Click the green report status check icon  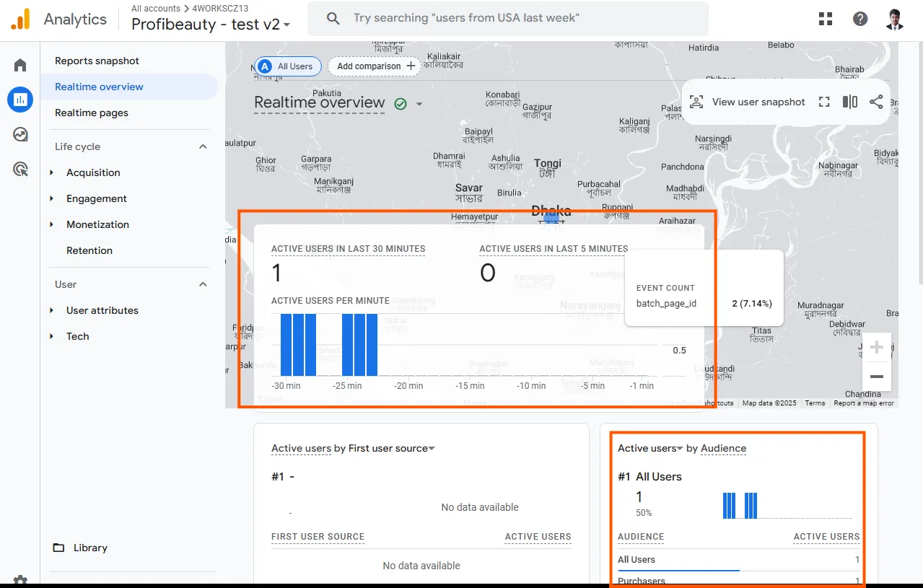tap(401, 104)
